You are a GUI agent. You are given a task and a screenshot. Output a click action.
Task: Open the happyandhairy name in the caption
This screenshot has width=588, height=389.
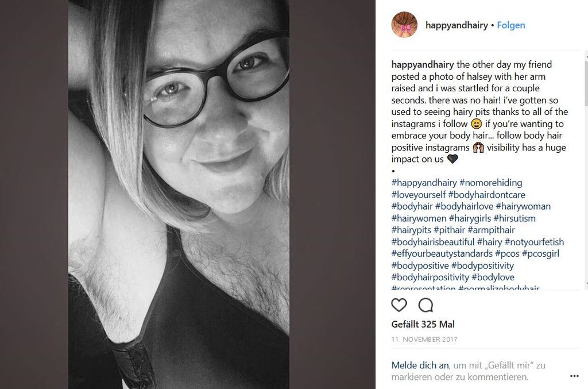(x=423, y=64)
